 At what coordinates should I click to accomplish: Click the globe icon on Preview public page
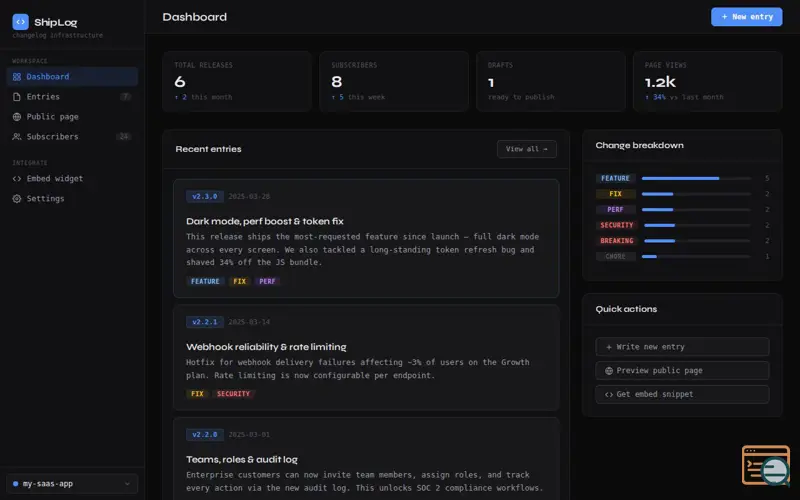pyautogui.click(x=609, y=371)
